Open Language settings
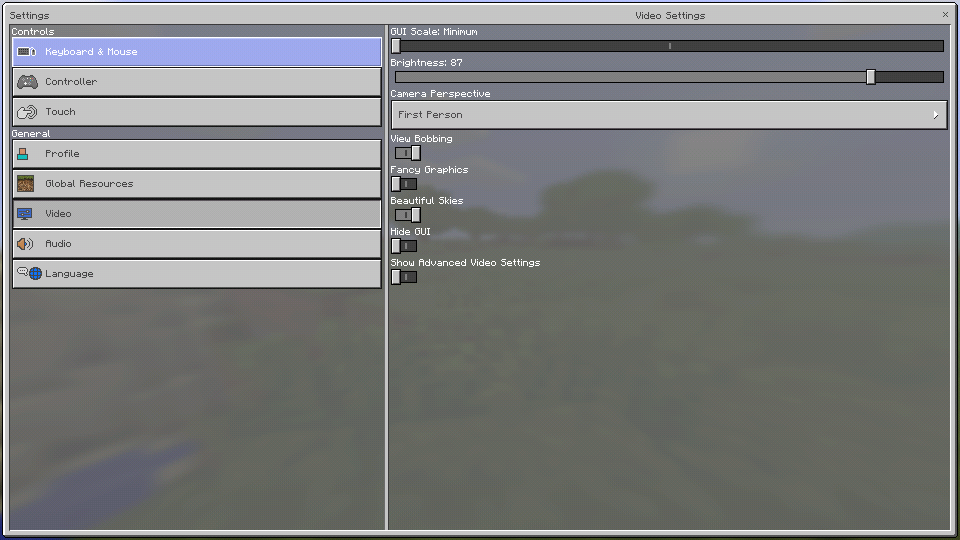Screen dimensions: 960x540 pos(197,274)
